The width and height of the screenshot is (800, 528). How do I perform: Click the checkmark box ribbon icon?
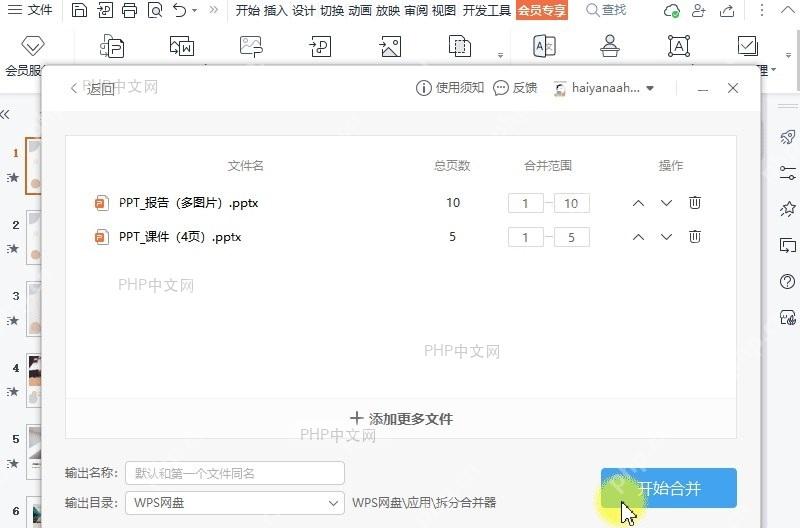pos(747,46)
